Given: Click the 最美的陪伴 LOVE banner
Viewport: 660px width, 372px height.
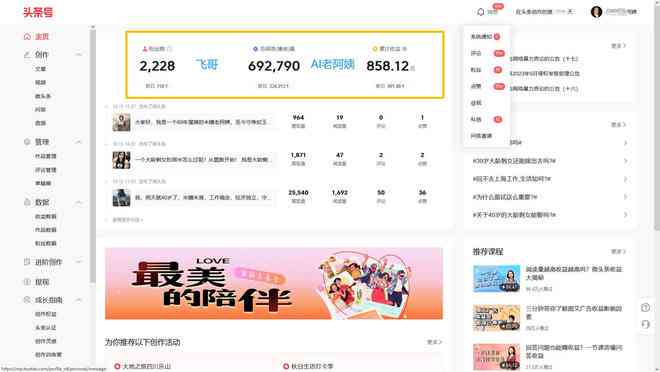Looking at the screenshot, I should [x=274, y=283].
